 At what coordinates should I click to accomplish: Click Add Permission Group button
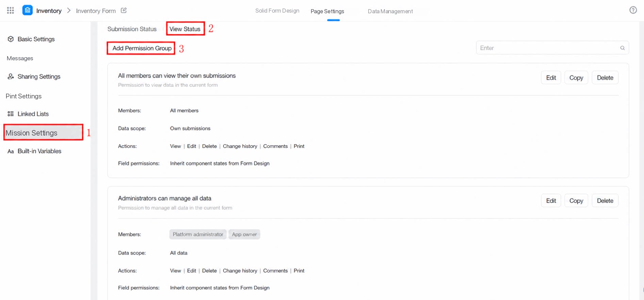point(142,48)
